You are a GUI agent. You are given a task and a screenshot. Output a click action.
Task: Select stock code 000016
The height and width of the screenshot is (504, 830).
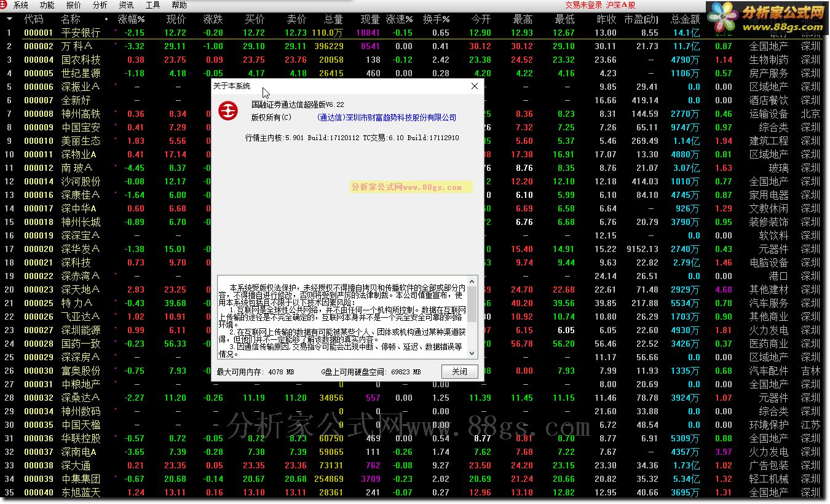tap(39, 195)
